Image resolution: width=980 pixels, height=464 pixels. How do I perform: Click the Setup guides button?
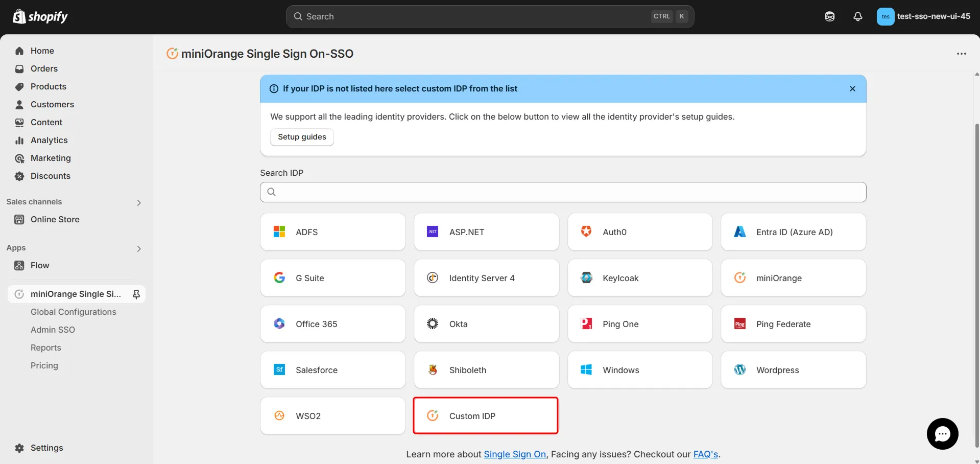pos(302,137)
